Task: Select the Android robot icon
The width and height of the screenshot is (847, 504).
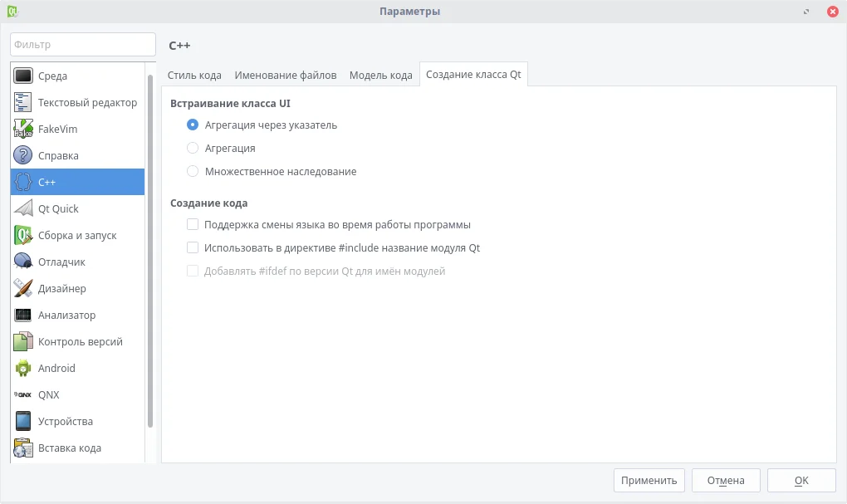Action: click(x=23, y=369)
